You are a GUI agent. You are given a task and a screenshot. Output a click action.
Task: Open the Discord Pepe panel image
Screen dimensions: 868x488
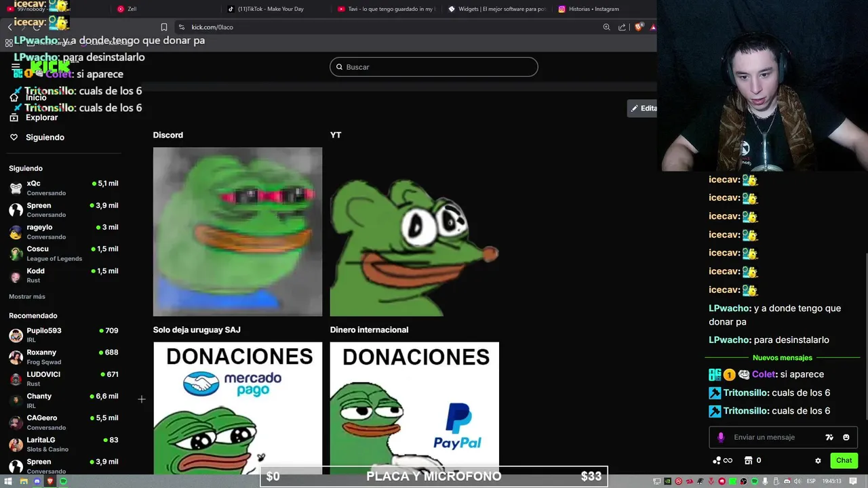click(237, 232)
